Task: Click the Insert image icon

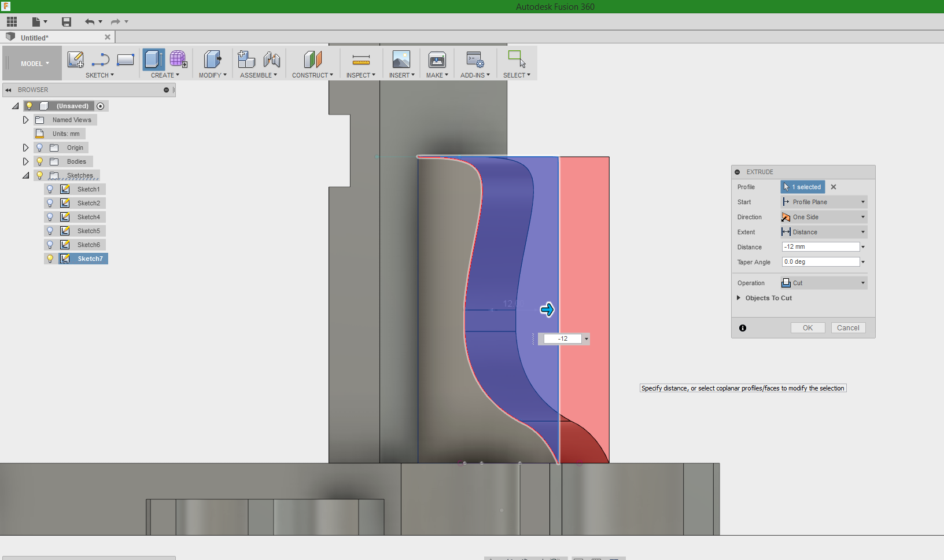Action: (x=401, y=60)
